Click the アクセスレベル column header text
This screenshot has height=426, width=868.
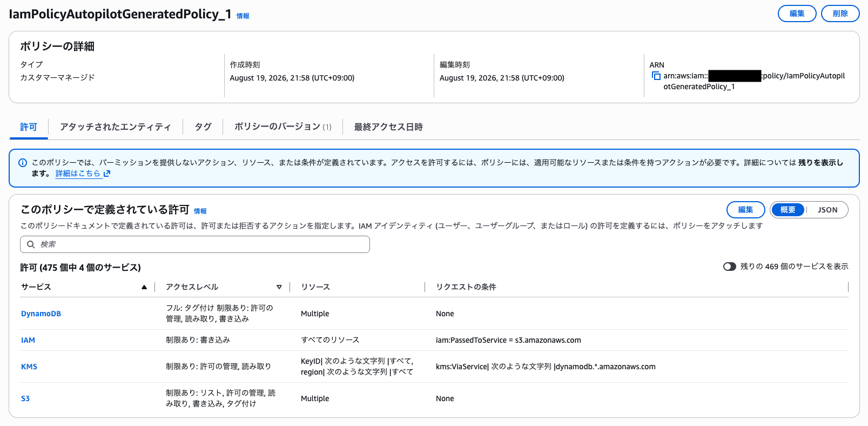(x=192, y=287)
